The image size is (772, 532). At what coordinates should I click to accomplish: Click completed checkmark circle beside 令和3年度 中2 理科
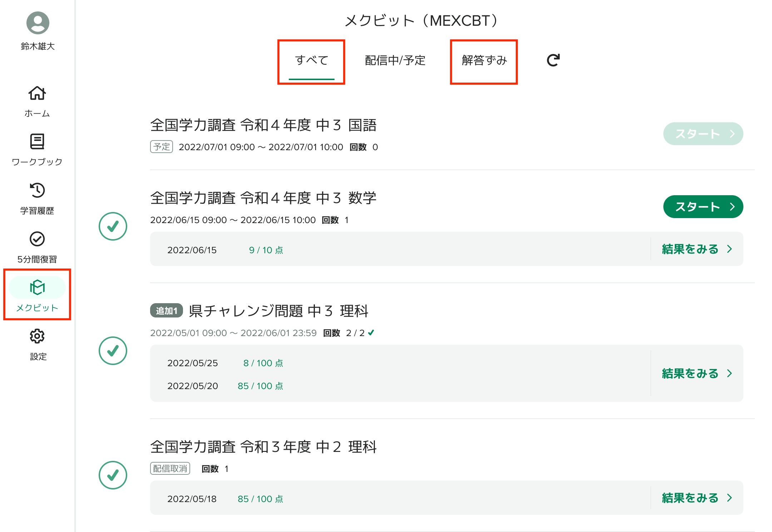[x=113, y=475]
